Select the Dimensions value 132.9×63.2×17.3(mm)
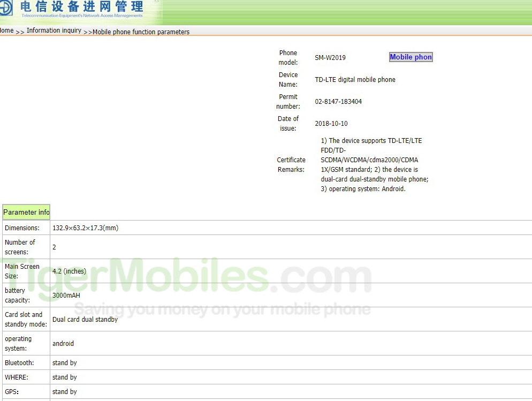The height and width of the screenshot is (401, 532). pos(85,228)
